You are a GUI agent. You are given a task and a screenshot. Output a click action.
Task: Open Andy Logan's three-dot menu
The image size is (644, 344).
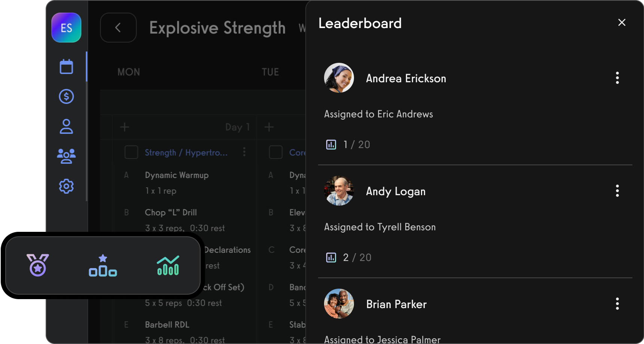pyautogui.click(x=617, y=191)
